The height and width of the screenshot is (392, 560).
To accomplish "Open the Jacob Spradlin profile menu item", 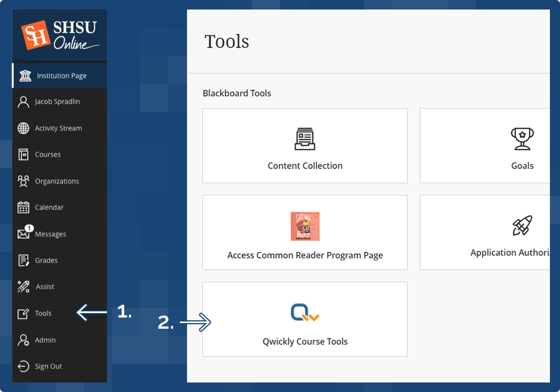I will 60,102.
